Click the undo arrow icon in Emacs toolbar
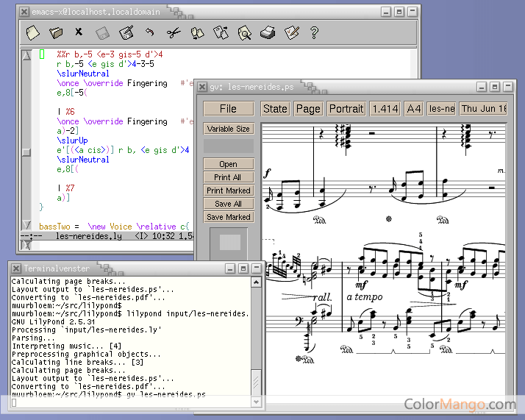The height and width of the screenshot is (420, 525). tap(150, 32)
